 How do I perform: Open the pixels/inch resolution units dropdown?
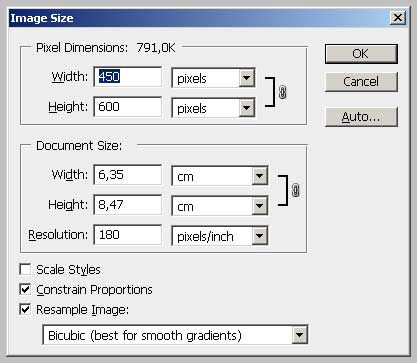point(220,236)
